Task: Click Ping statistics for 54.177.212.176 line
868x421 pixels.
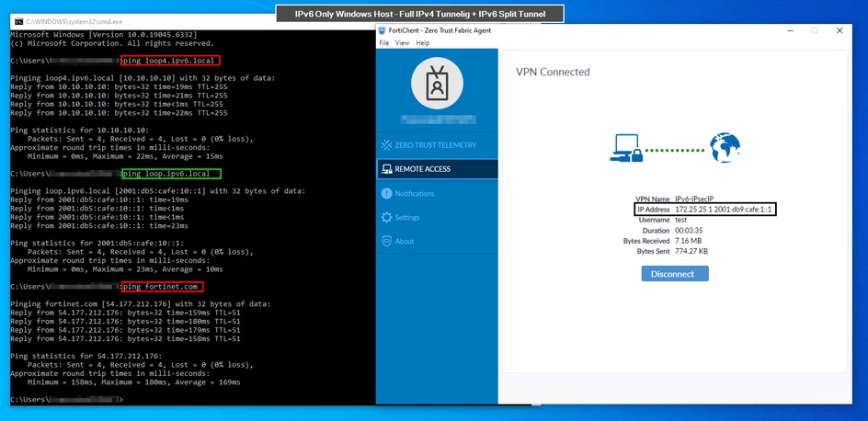Action: tap(86, 356)
